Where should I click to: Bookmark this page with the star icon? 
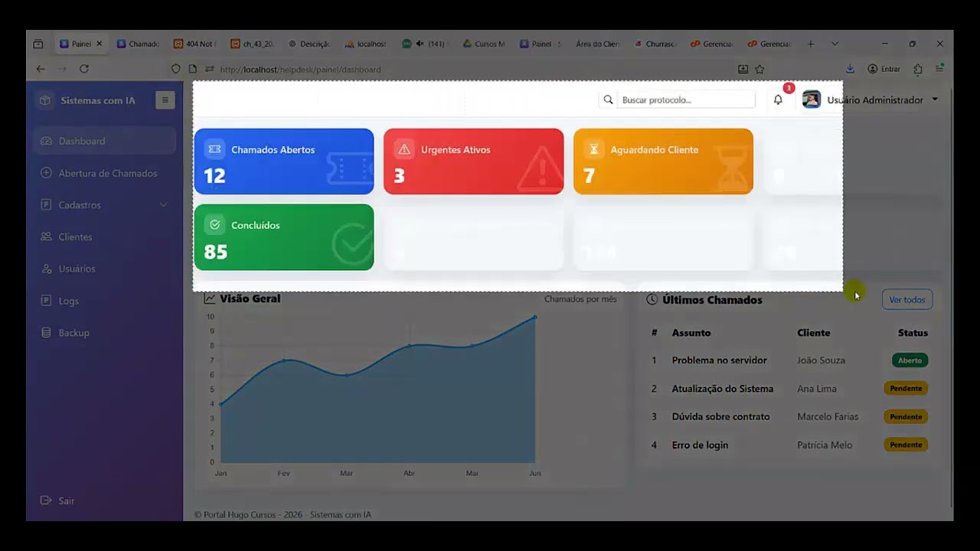(759, 69)
